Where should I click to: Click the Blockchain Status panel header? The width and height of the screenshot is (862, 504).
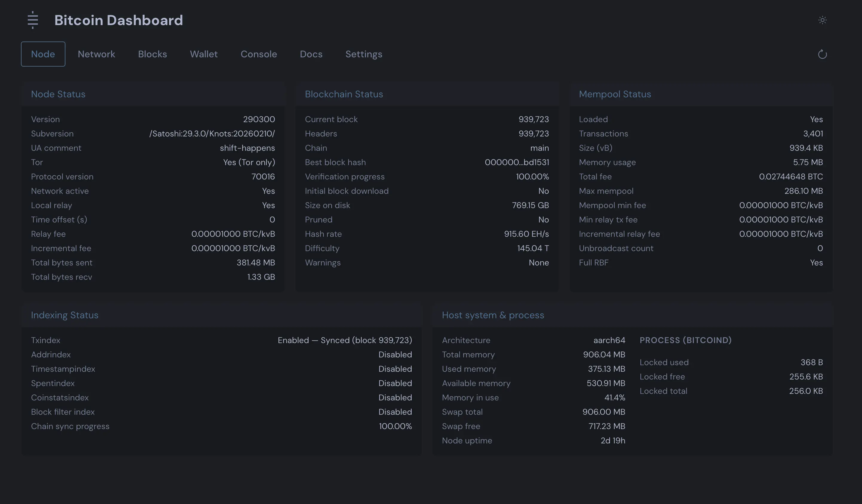pos(344,94)
